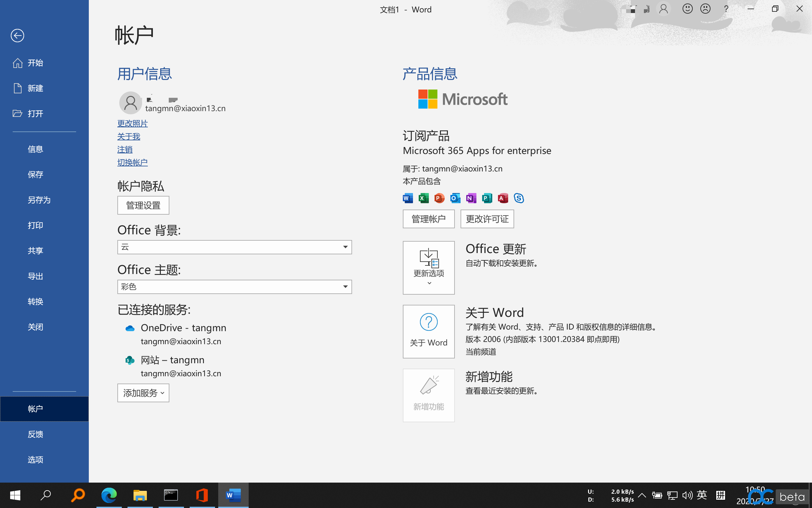Image resolution: width=812 pixels, height=508 pixels.
Task: Click the SharePoint 网站 service icon
Action: [x=130, y=360]
